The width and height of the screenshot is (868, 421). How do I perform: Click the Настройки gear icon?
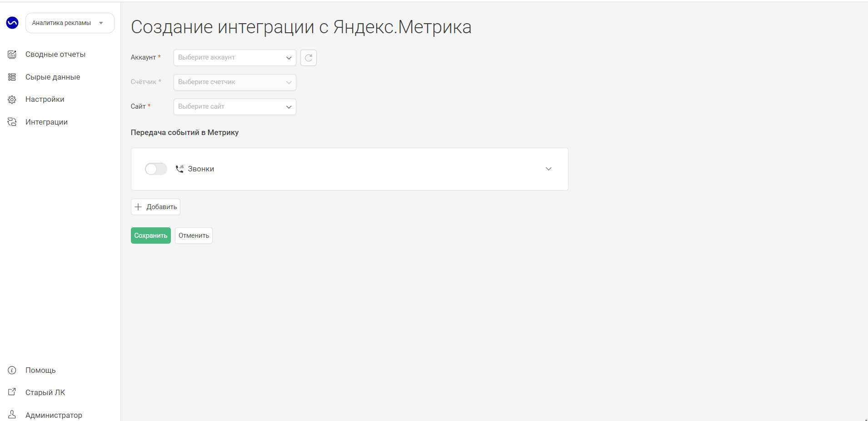pyautogui.click(x=12, y=100)
